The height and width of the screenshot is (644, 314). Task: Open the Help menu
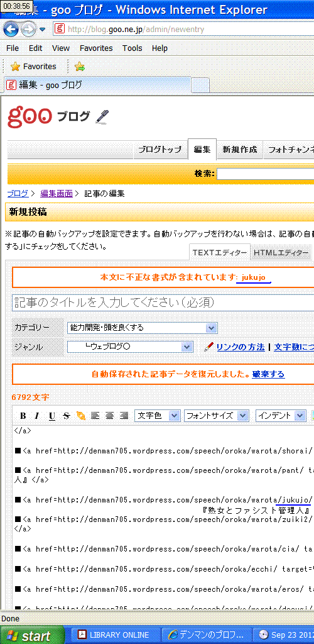pyautogui.click(x=160, y=48)
